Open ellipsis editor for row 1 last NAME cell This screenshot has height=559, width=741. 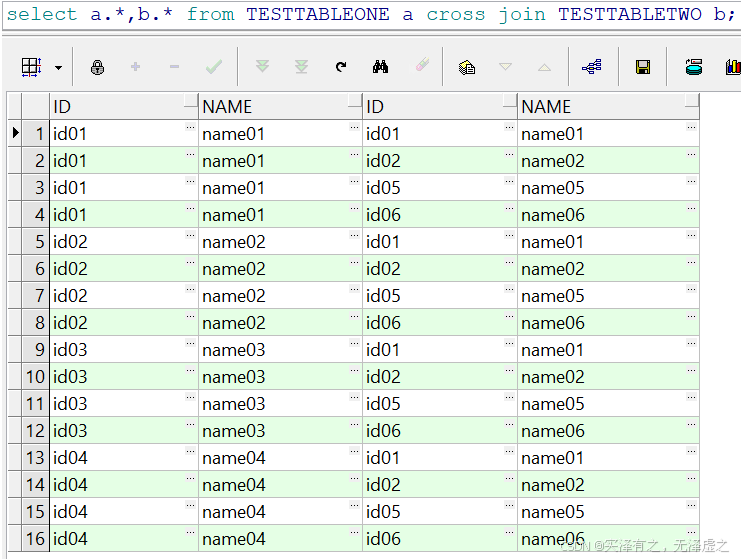pos(691,129)
